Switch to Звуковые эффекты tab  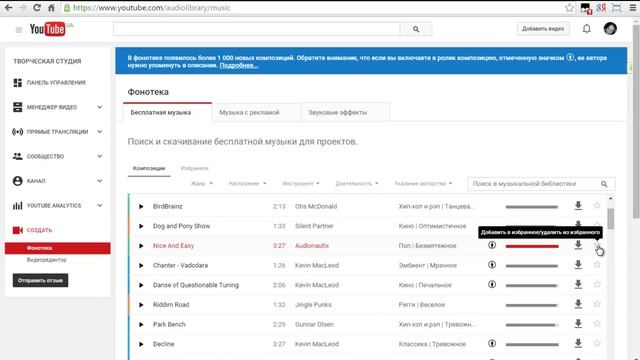pyautogui.click(x=345, y=112)
